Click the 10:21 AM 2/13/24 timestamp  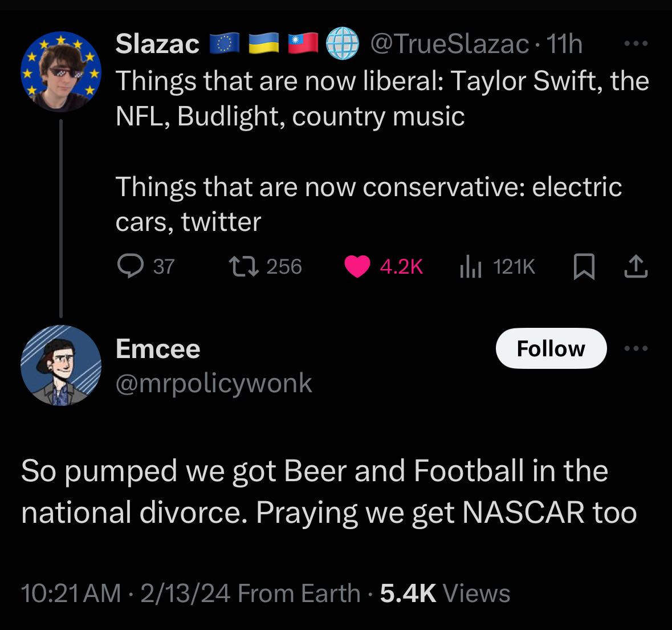[125, 594]
